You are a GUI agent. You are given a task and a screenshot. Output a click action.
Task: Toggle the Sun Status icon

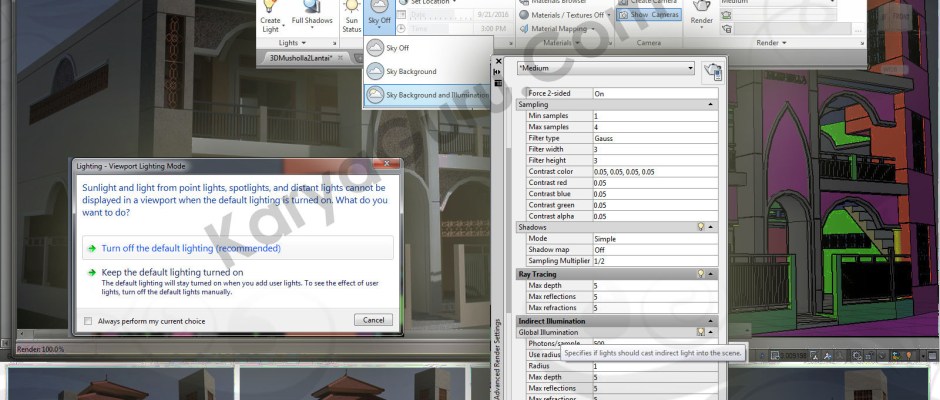point(352,6)
